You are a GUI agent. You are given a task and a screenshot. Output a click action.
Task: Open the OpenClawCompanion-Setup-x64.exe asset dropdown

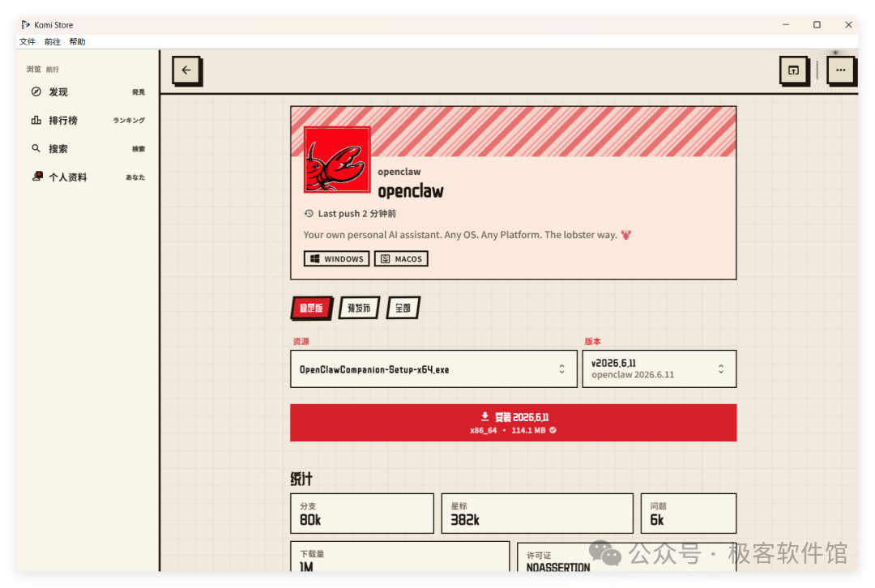pos(433,369)
